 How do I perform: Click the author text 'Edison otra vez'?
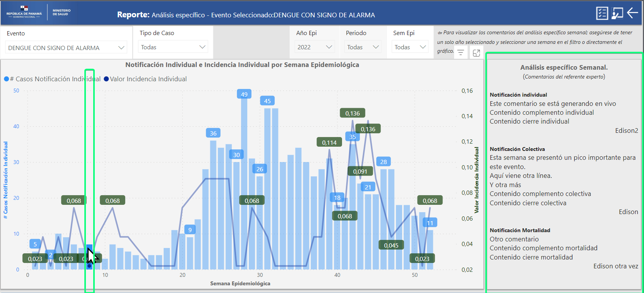(x=616, y=266)
